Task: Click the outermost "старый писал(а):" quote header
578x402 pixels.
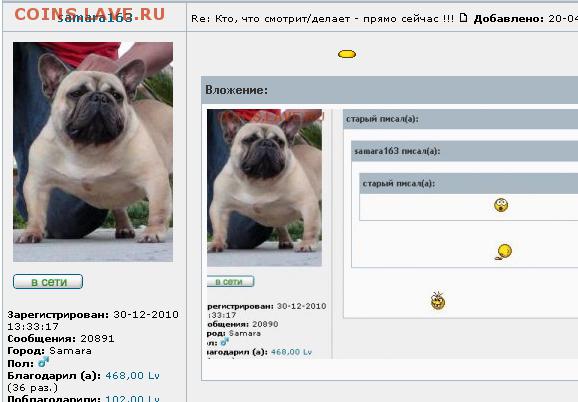Action: [461, 119]
